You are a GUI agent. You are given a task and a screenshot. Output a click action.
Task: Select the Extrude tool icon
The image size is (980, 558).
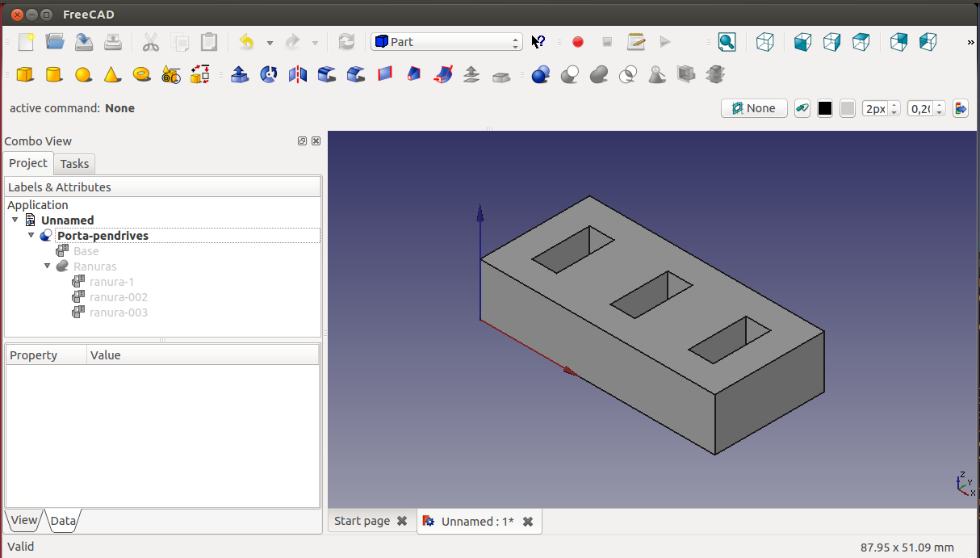[240, 75]
